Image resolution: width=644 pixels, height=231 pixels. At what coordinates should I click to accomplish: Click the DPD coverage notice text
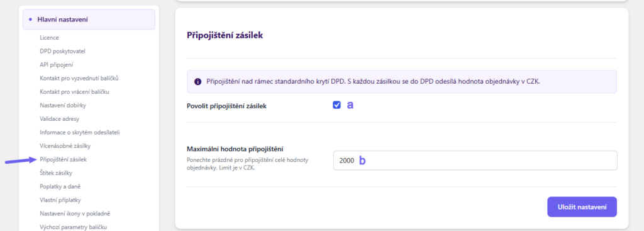coord(373,81)
